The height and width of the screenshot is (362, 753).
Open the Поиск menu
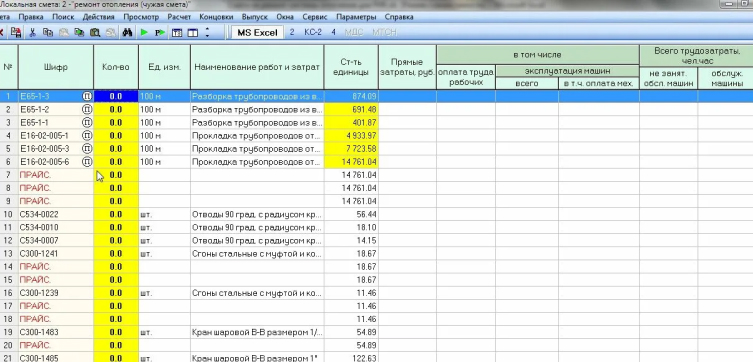(x=63, y=17)
